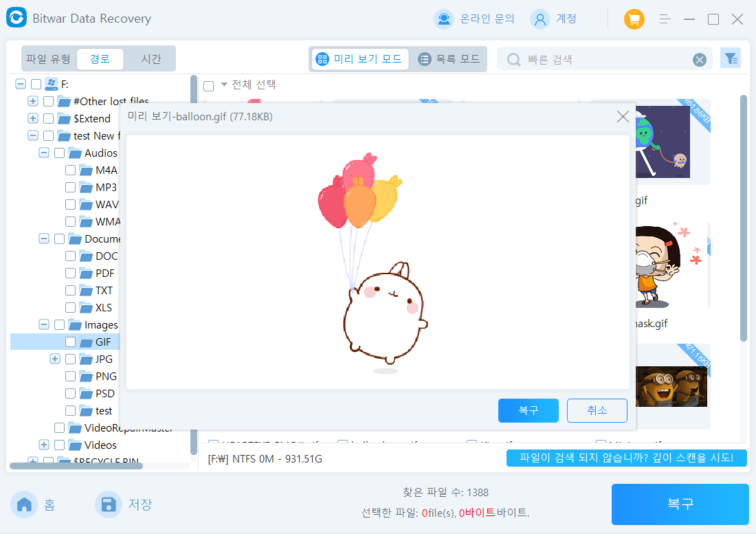Click the MP3 folder icon
Screen dimensions: 756x534
[x=87, y=188]
